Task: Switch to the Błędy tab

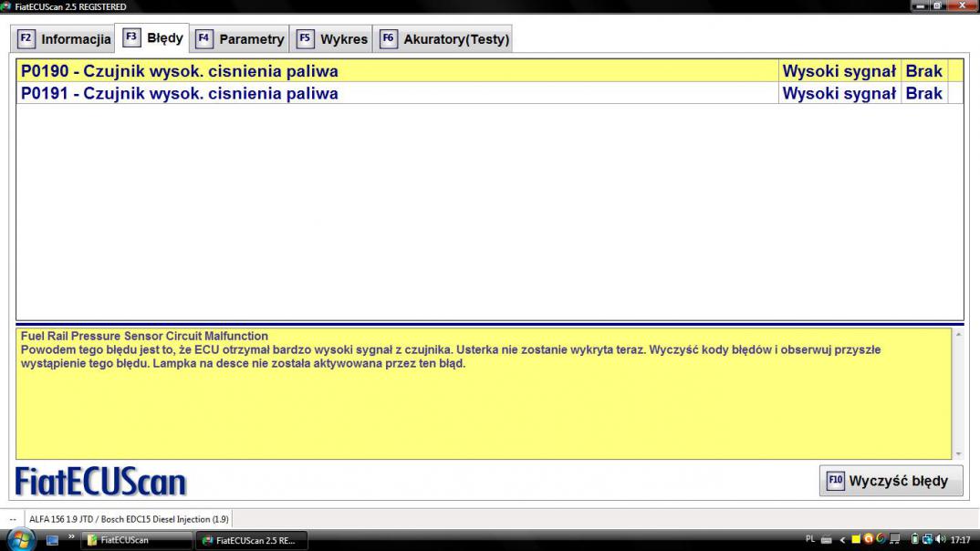Action: point(152,38)
